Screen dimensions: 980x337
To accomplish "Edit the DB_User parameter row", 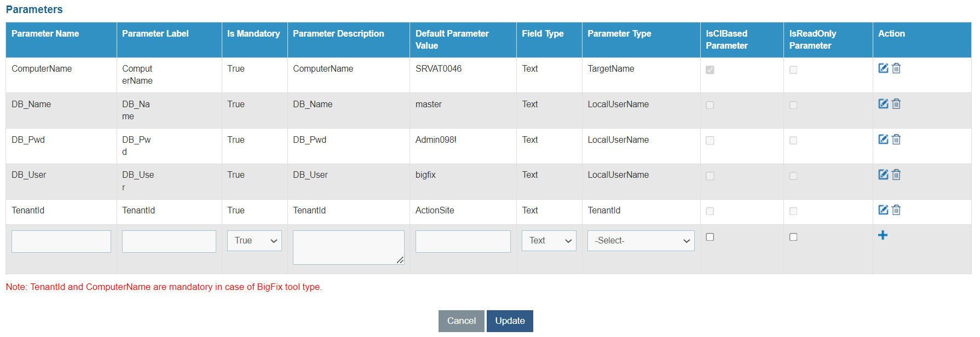I will (883, 175).
